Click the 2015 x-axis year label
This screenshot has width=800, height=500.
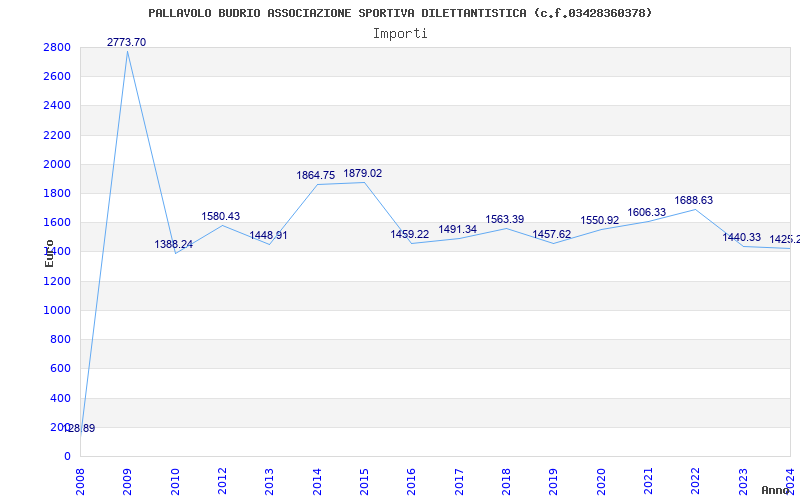(x=364, y=482)
